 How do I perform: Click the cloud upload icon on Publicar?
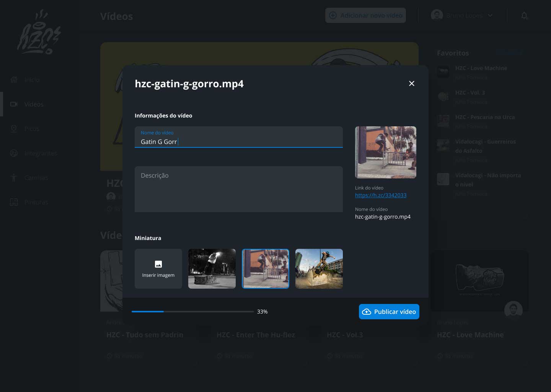pos(367,312)
